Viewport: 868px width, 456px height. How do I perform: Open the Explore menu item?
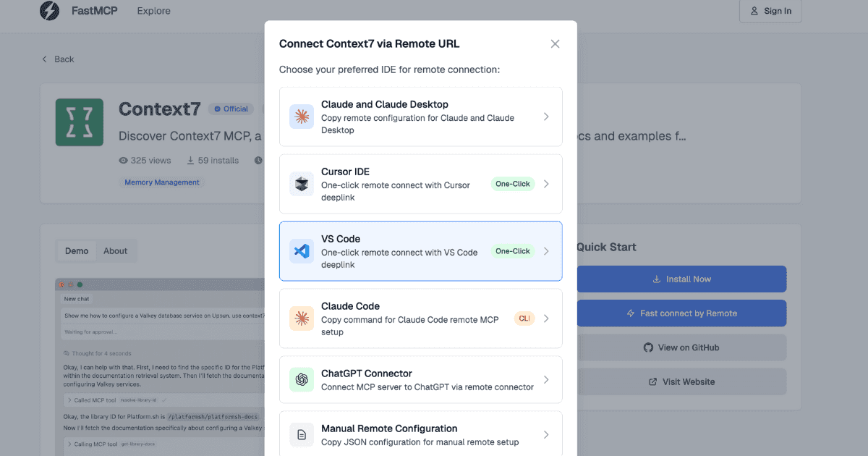[x=153, y=11]
